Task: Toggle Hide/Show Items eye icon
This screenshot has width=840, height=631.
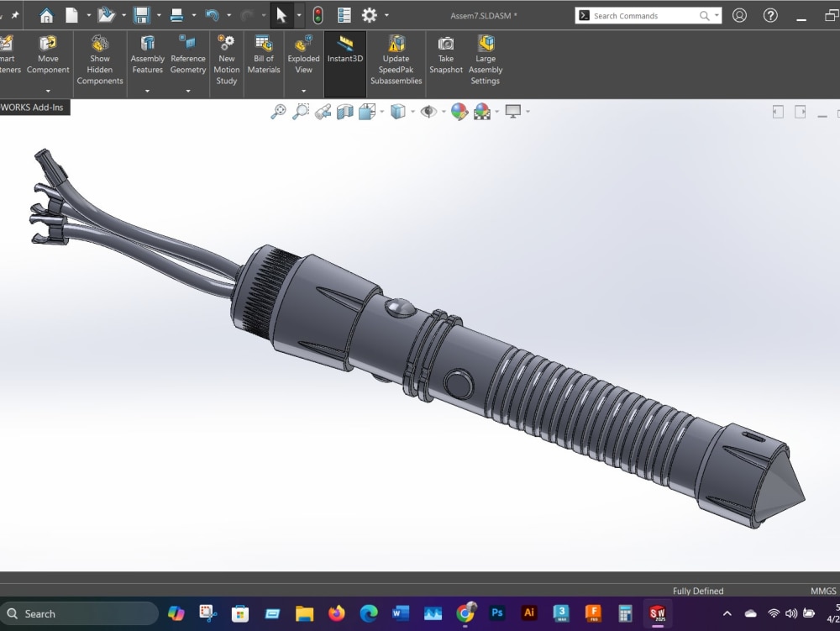Action: pyautogui.click(x=428, y=112)
